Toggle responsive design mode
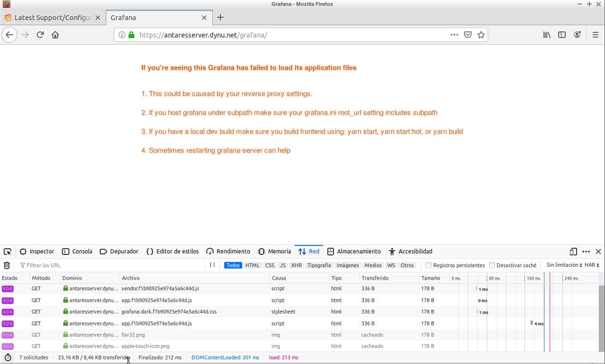The width and height of the screenshot is (605, 364). click(x=573, y=252)
